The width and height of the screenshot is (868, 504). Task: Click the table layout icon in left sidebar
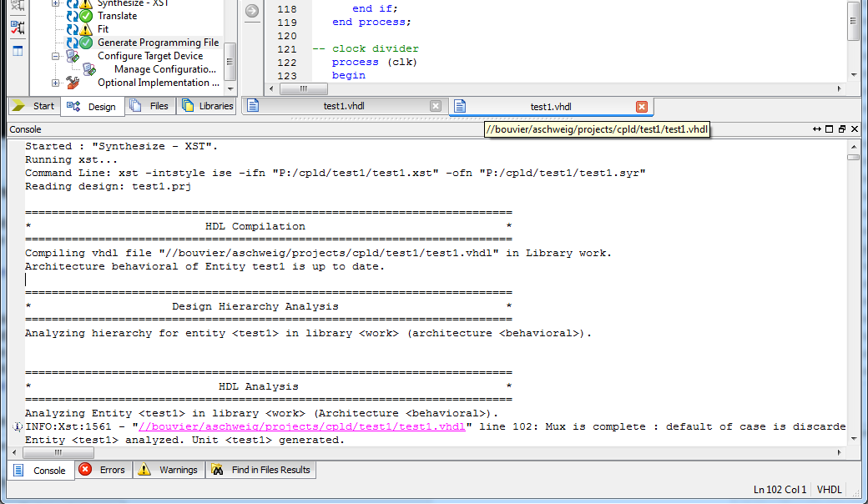coord(18,51)
